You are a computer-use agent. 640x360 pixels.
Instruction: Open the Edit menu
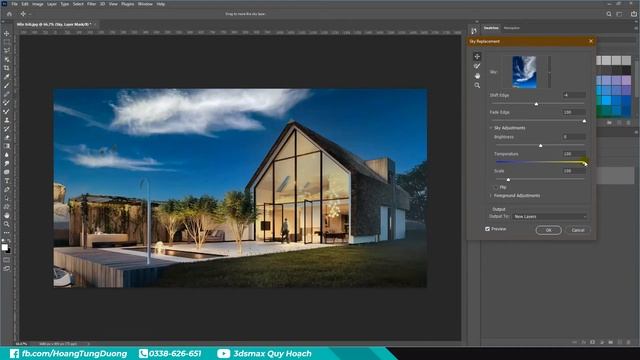[x=25, y=4]
